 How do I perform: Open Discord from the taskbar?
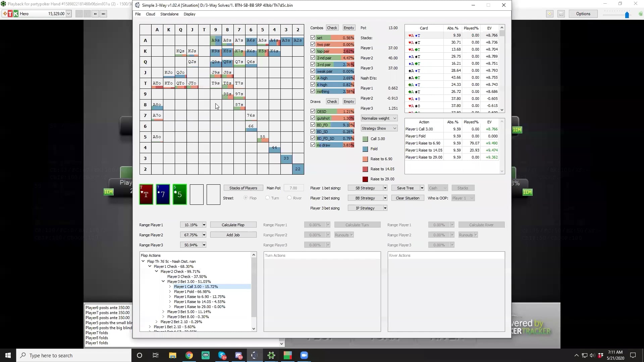pos(238,355)
